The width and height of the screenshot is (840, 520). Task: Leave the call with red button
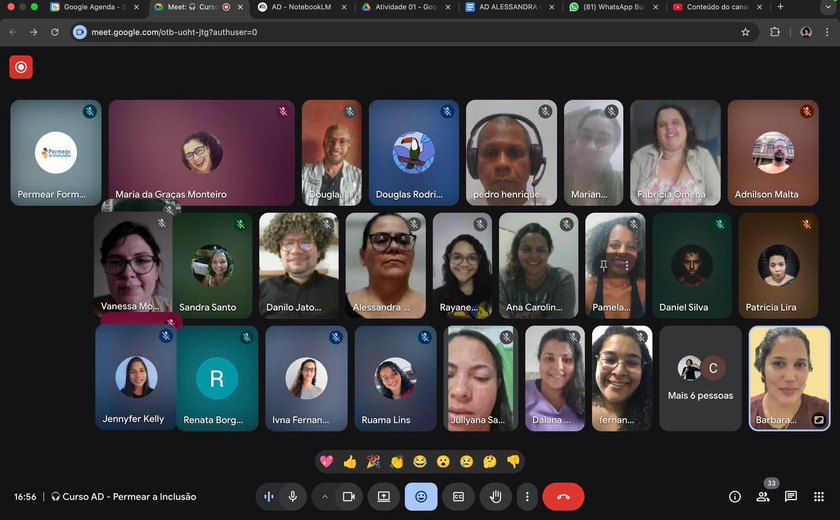coord(563,496)
